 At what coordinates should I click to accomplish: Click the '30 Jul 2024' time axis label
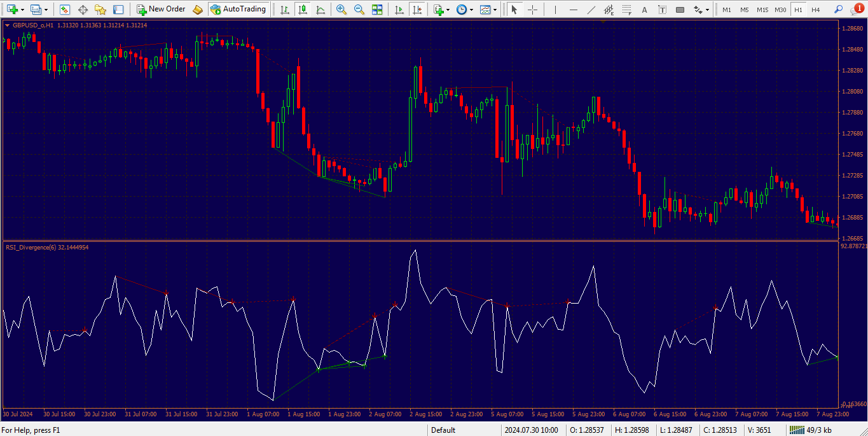tap(17, 414)
